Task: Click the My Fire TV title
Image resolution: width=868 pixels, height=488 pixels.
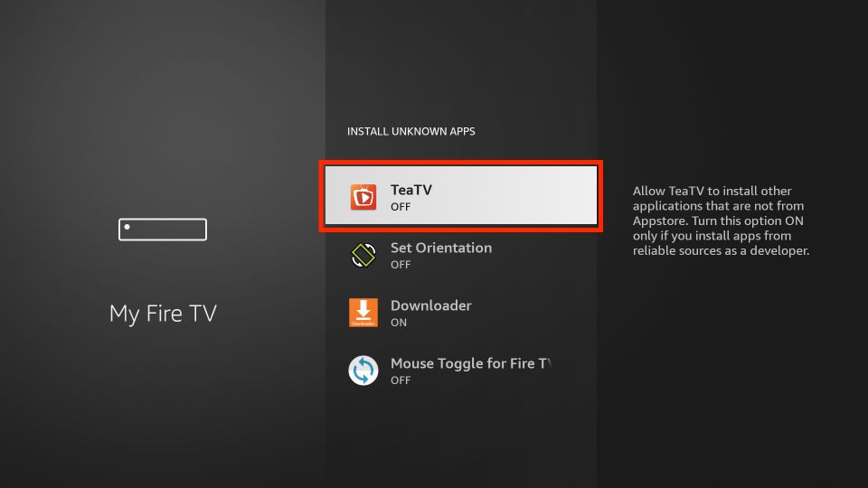Action: pos(163,314)
